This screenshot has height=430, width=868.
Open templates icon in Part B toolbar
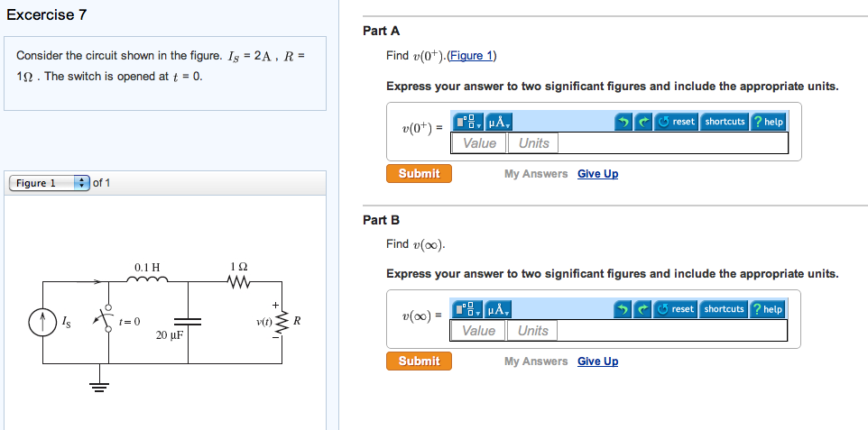[x=467, y=309]
